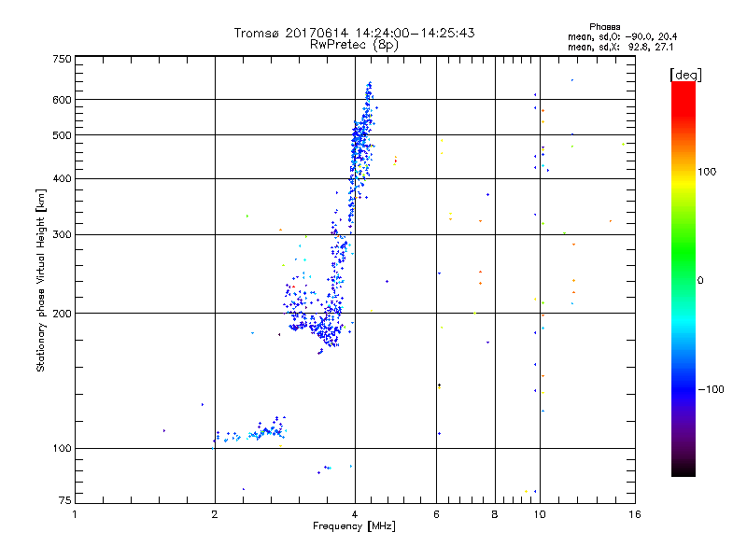Click the 0 label on color bar
Viewport: 747px width, 560px height.
tap(700, 281)
